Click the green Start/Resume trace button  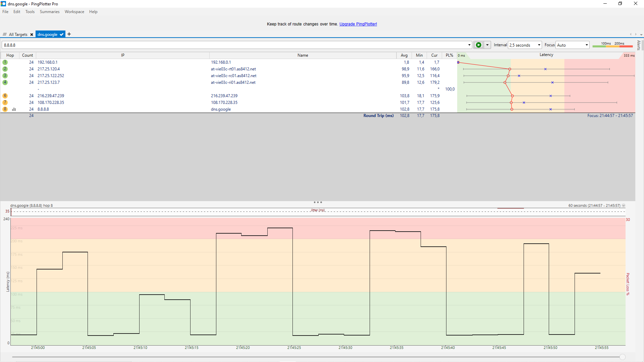point(478,45)
